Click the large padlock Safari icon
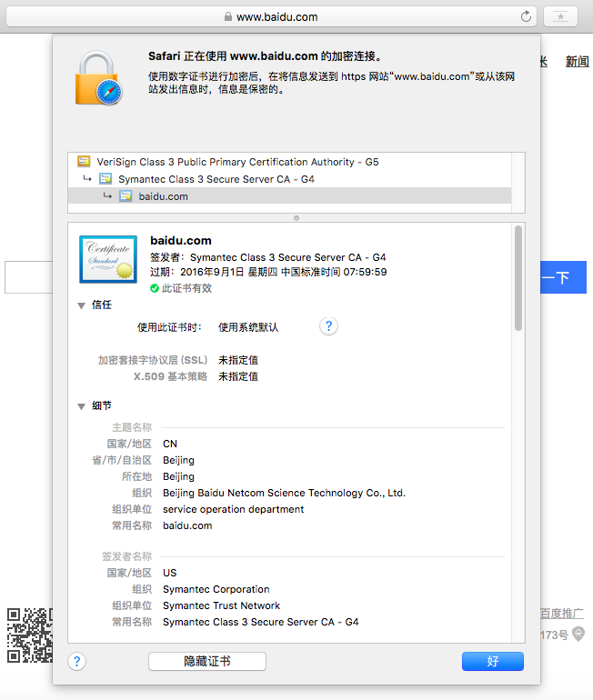593x700 pixels. pyautogui.click(x=98, y=78)
